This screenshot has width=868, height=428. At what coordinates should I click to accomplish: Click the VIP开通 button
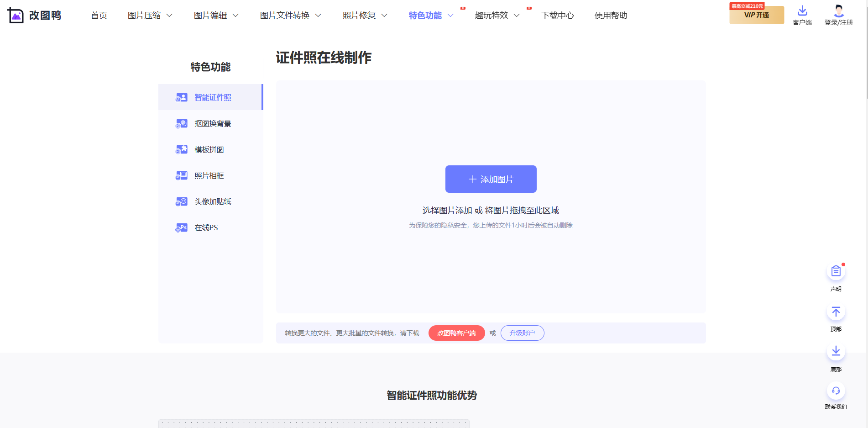coord(756,15)
